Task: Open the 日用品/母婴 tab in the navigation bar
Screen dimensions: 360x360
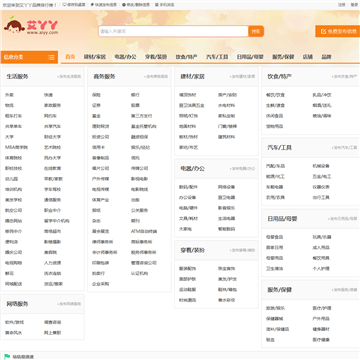Action: (250, 57)
